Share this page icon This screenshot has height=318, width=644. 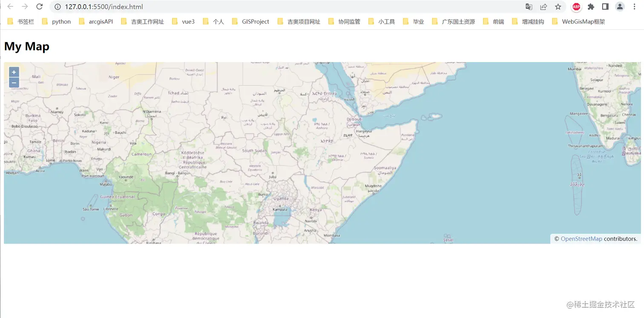[543, 7]
